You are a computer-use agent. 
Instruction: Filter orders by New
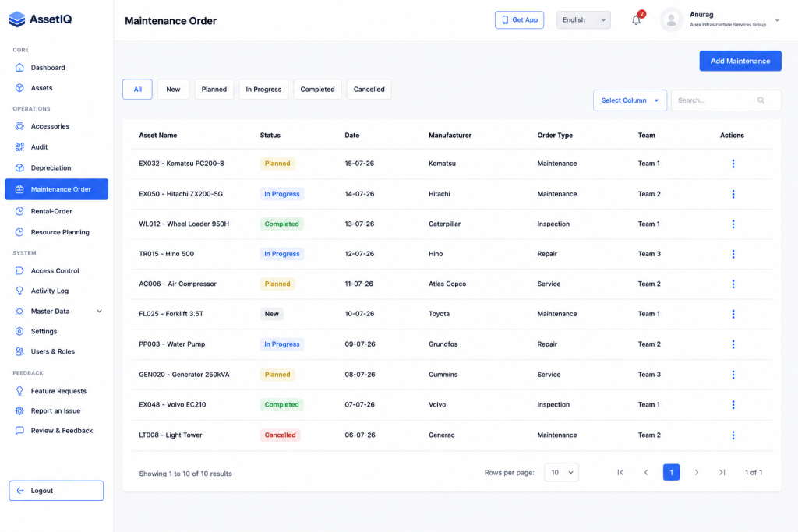[173, 90]
